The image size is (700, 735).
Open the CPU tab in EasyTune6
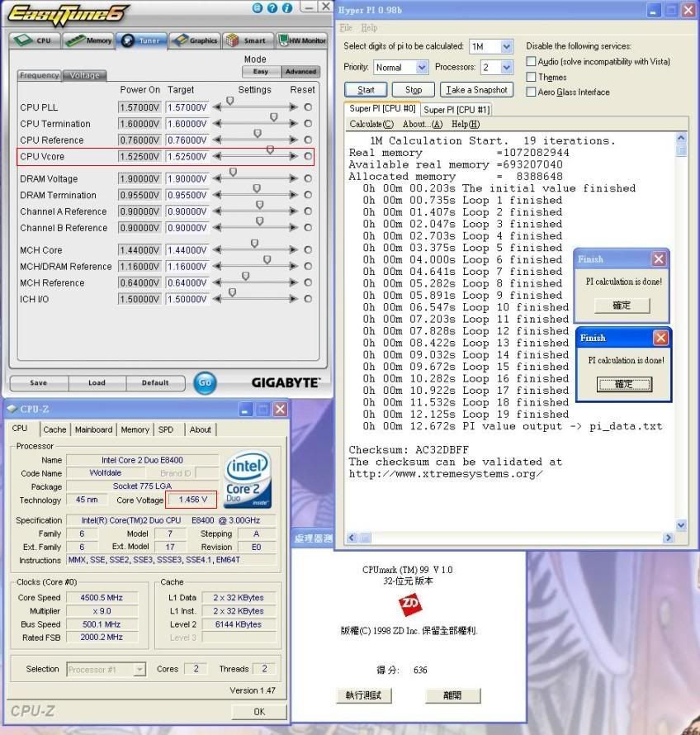click(35, 40)
